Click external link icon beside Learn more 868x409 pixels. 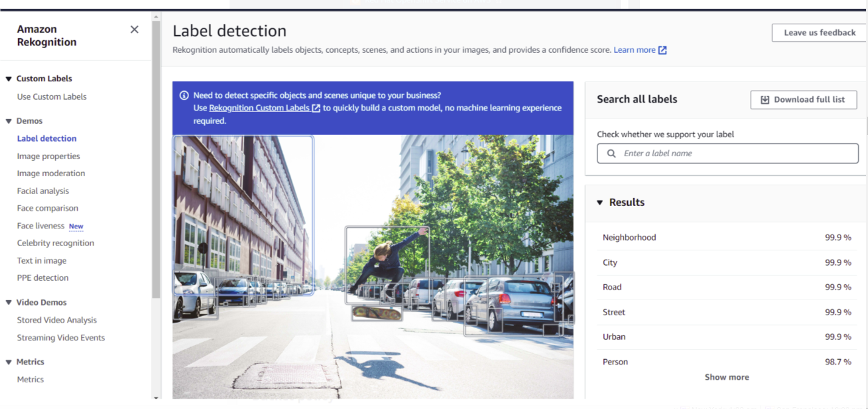click(x=663, y=50)
